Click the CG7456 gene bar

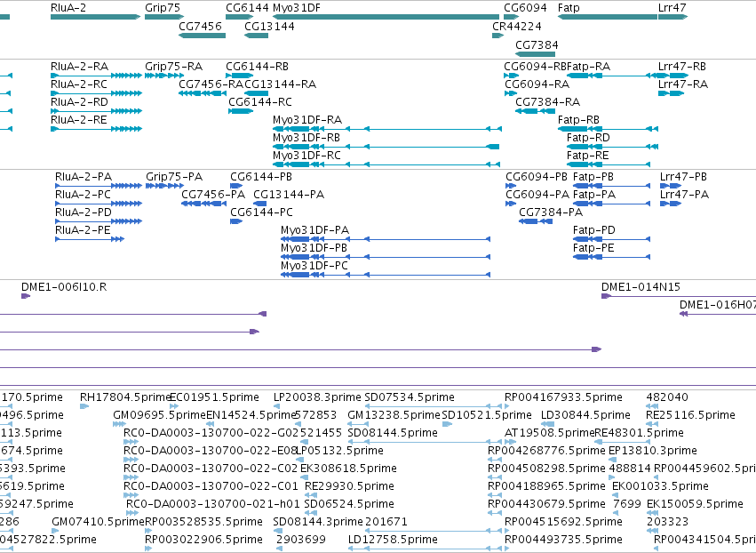pos(202,36)
